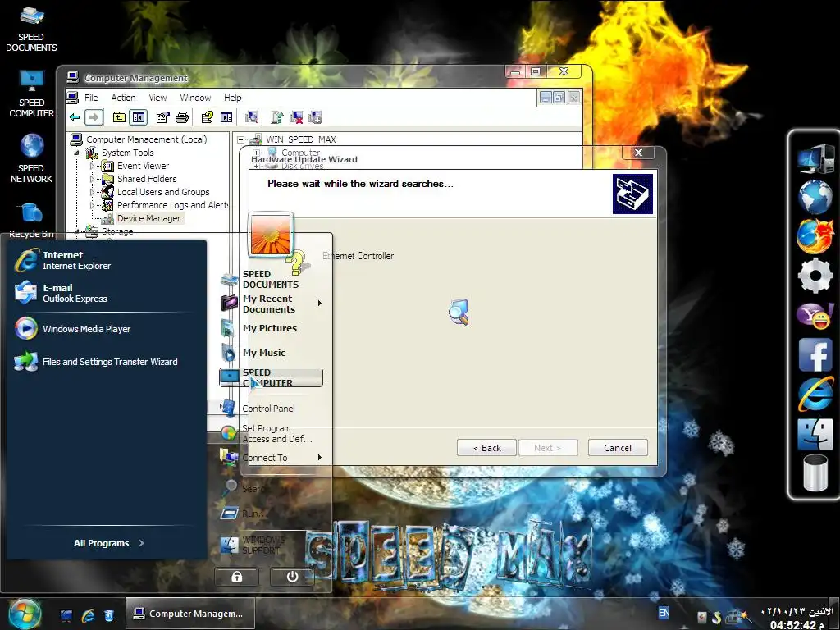This screenshot has width=840, height=630.
Task: Expand All Programs in the Start menu
Action: (x=109, y=543)
